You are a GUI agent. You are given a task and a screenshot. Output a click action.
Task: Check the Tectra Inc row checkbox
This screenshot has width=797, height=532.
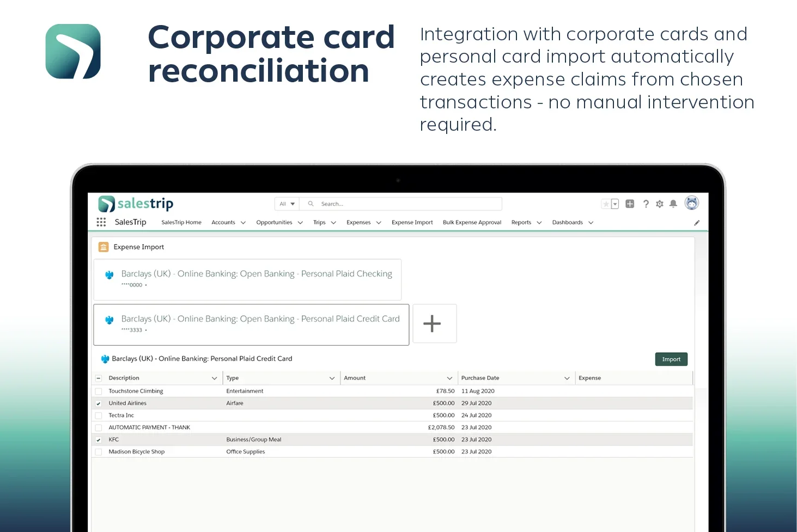[x=99, y=415]
